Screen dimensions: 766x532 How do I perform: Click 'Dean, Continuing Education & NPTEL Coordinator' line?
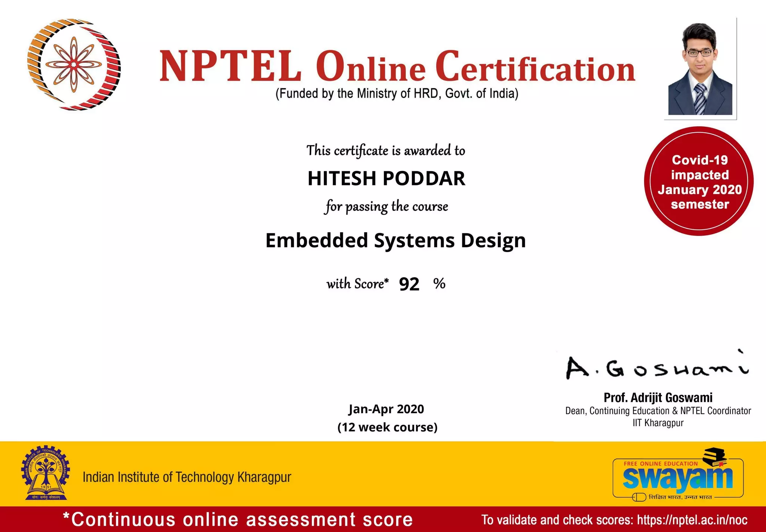pyautogui.click(x=658, y=411)
